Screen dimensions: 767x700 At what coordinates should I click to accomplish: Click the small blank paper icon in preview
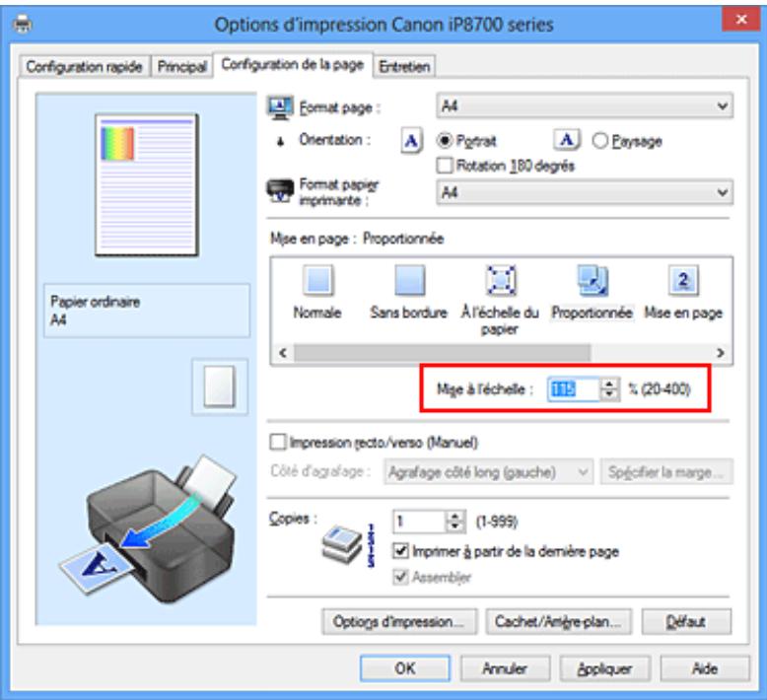point(220,386)
